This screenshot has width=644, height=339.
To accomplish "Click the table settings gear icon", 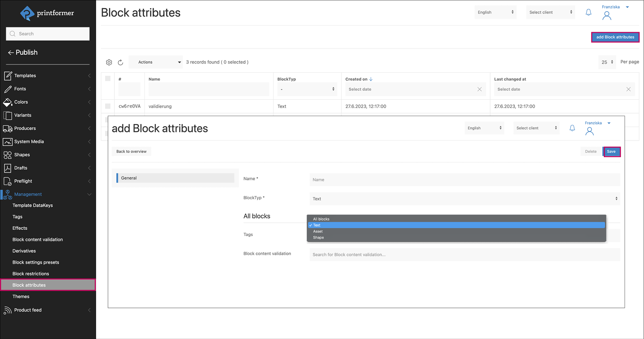I will [109, 62].
